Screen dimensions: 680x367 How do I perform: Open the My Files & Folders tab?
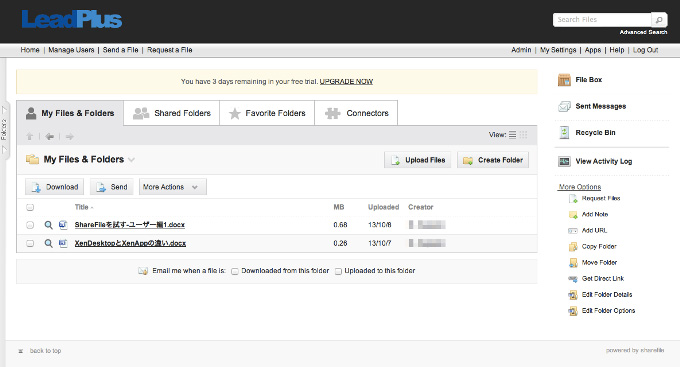(70, 113)
